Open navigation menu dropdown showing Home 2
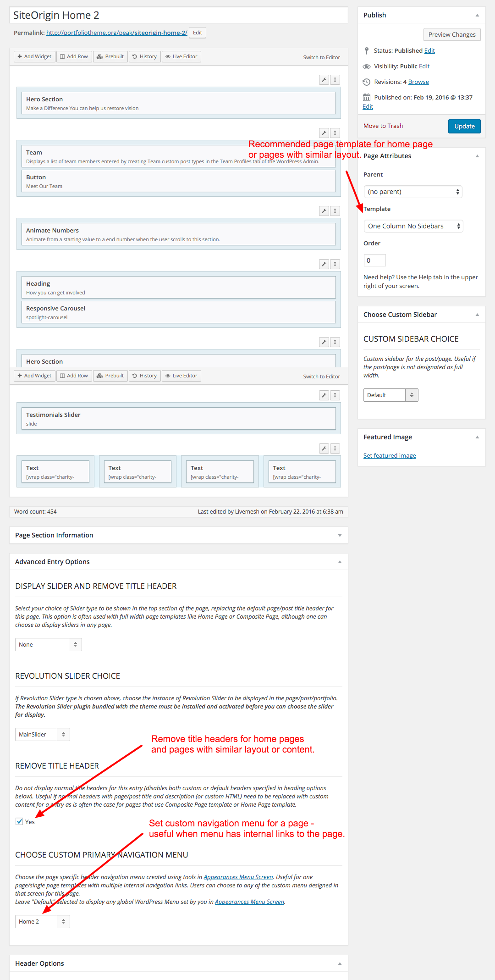Image resolution: width=495 pixels, height=980 pixels. 42,921
